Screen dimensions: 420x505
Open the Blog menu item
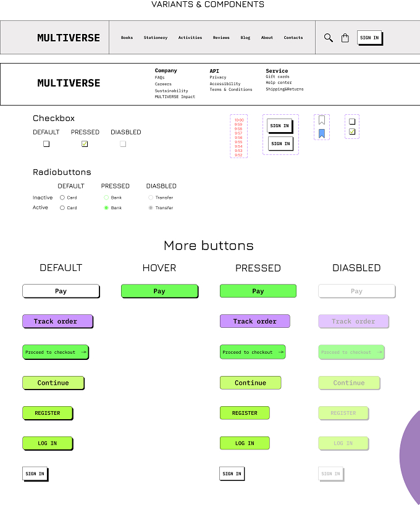tap(245, 38)
